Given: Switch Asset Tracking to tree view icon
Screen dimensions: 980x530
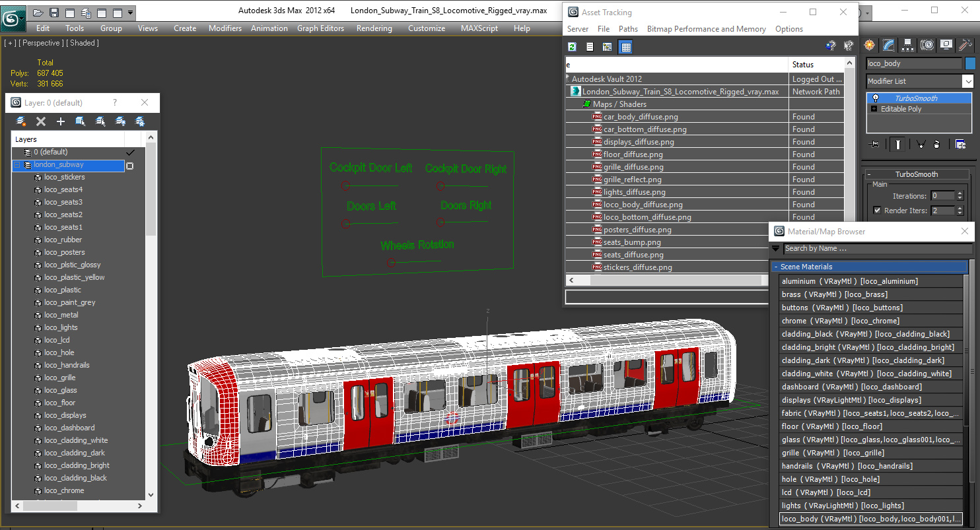Looking at the screenshot, I should click(608, 46).
